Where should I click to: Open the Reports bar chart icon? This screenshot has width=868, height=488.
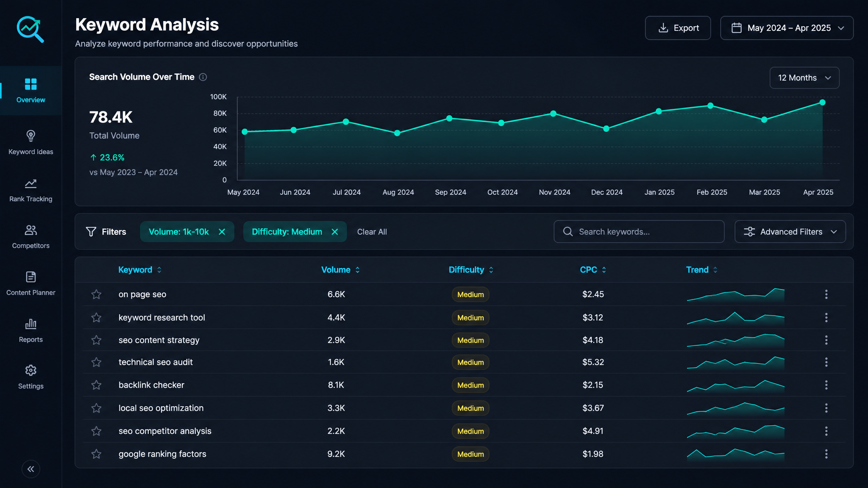click(x=31, y=324)
